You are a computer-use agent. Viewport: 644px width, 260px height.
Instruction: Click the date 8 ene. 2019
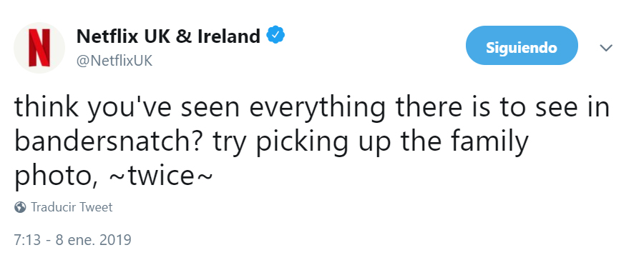94,239
